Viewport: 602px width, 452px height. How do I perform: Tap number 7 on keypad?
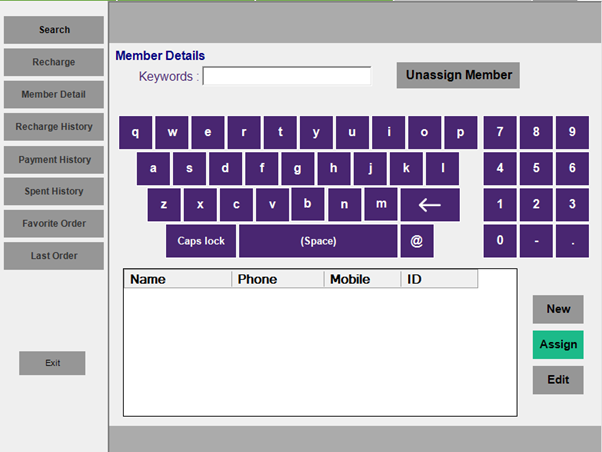coord(500,132)
